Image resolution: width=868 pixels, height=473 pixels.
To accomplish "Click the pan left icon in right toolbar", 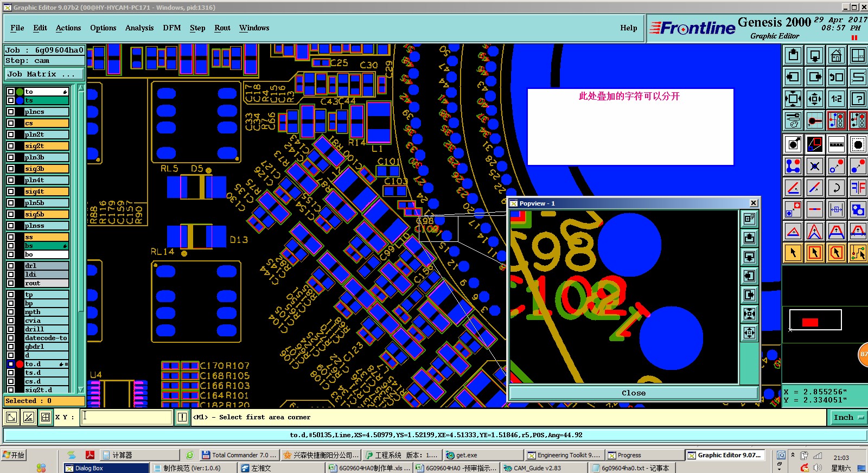I will point(793,77).
